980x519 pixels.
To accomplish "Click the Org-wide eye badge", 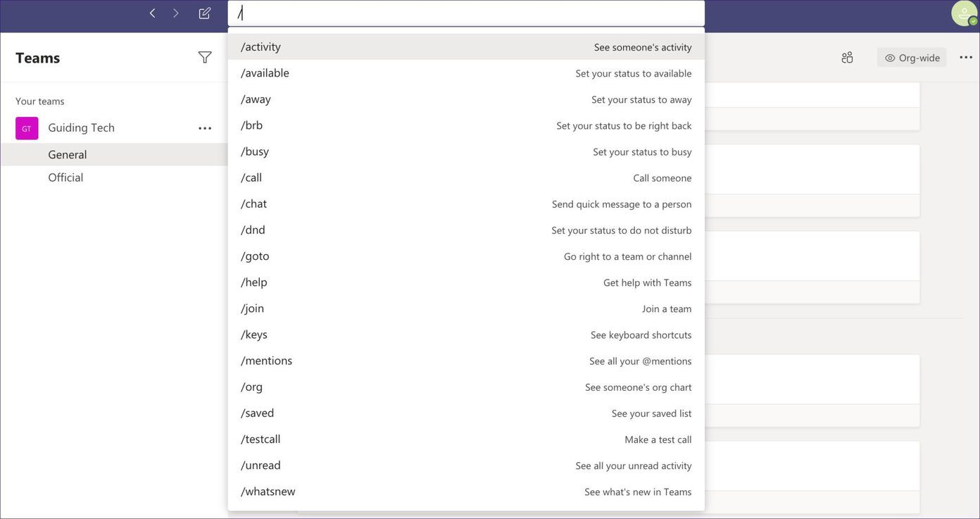I will (x=912, y=58).
